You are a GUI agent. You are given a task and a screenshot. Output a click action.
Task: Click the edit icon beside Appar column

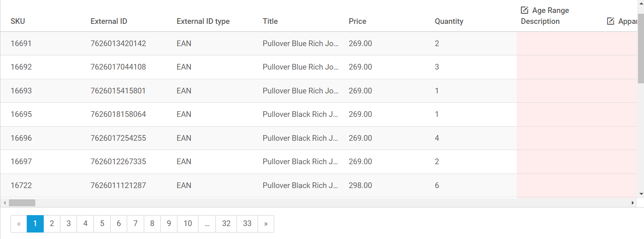(x=611, y=21)
